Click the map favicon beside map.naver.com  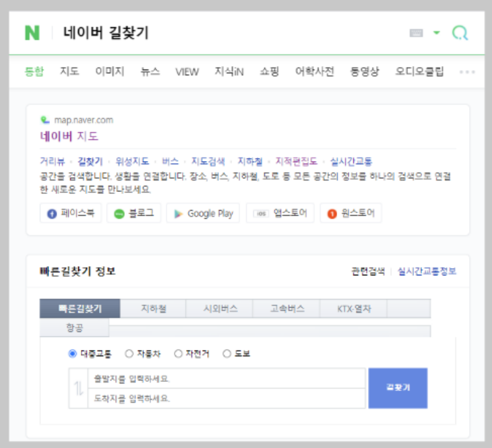click(45, 120)
